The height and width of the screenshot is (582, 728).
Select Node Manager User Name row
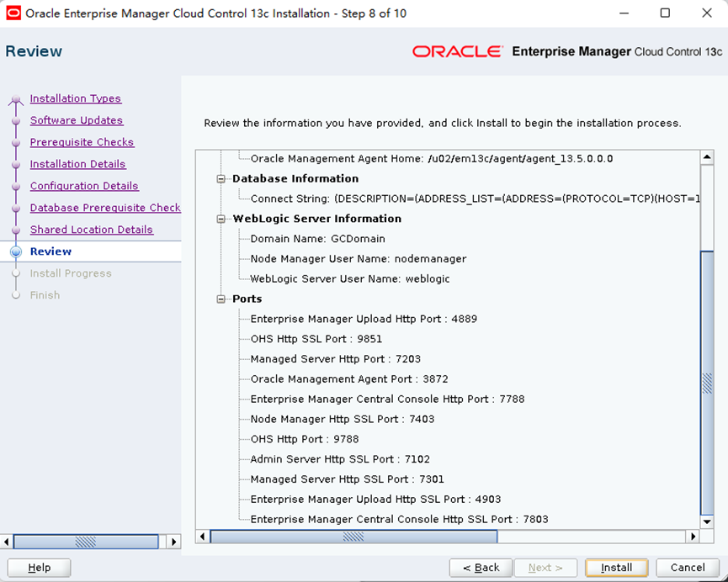pos(359,259)
